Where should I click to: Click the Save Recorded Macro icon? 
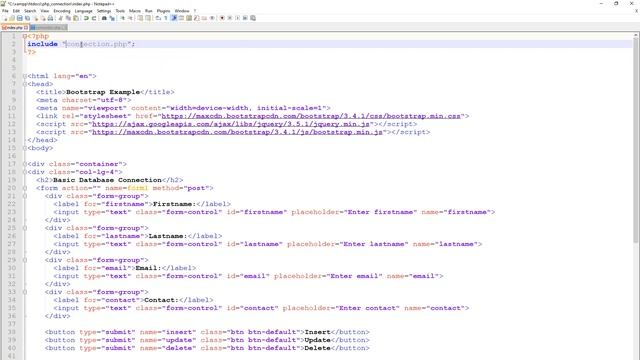(253, 18)
